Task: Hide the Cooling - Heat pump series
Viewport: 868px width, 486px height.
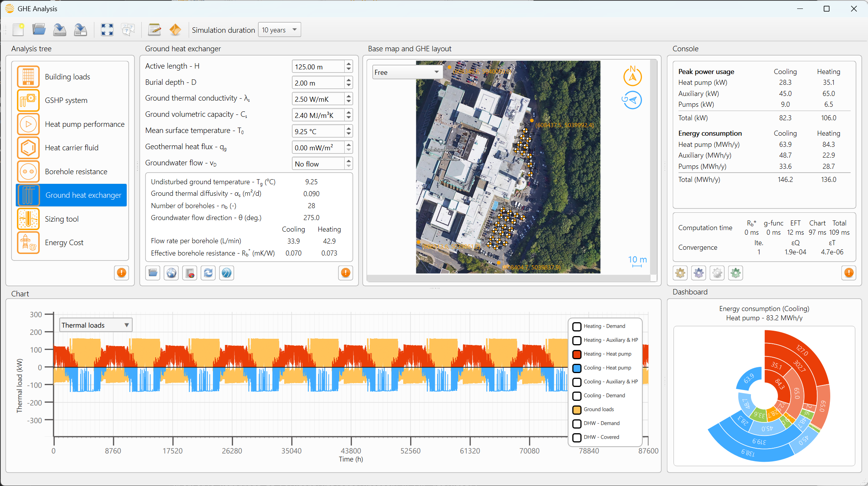Action: pyautogui.click(x=577, y=368)
